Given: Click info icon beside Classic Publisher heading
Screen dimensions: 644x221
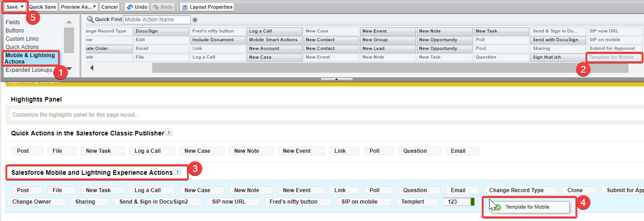Looking at the screenshot, I should [x=169, y=133].
